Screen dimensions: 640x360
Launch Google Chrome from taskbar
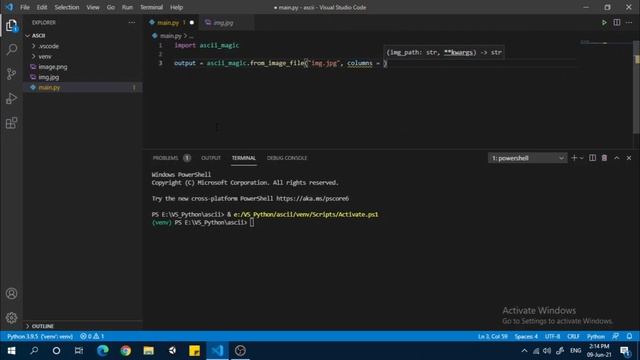pyautogui.click(x=125, y=351)
